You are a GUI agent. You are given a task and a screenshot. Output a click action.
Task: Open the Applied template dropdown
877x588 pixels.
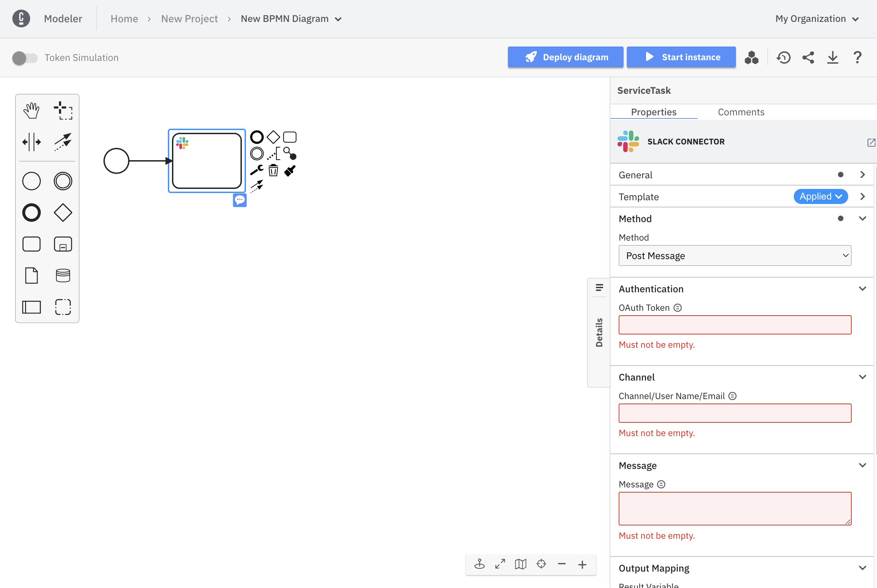click(x=820, y=196)
